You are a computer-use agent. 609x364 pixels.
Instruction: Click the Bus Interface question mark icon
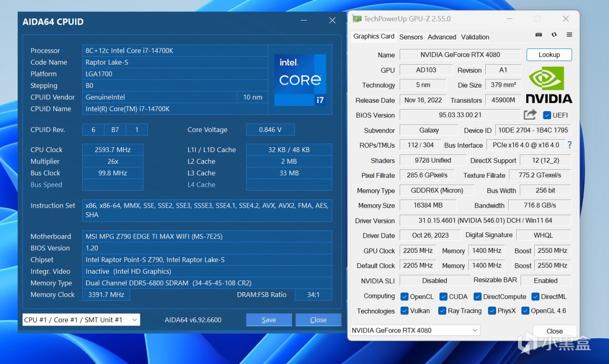[570, 145]
